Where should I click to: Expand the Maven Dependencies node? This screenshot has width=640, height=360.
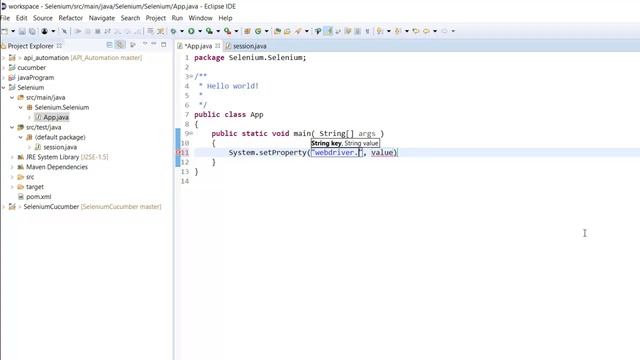point(12,167)
